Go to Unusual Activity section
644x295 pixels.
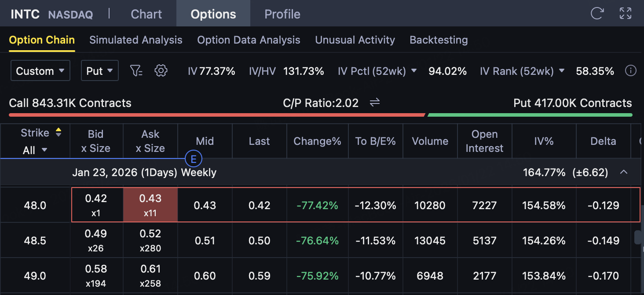pyautogui.click(x=355, y=40)
